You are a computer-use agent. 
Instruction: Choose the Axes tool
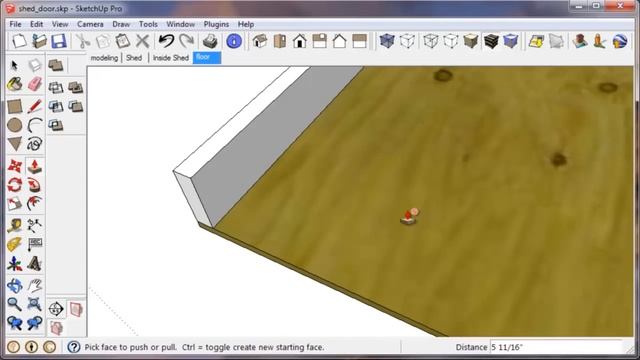(x=15, y=264)
